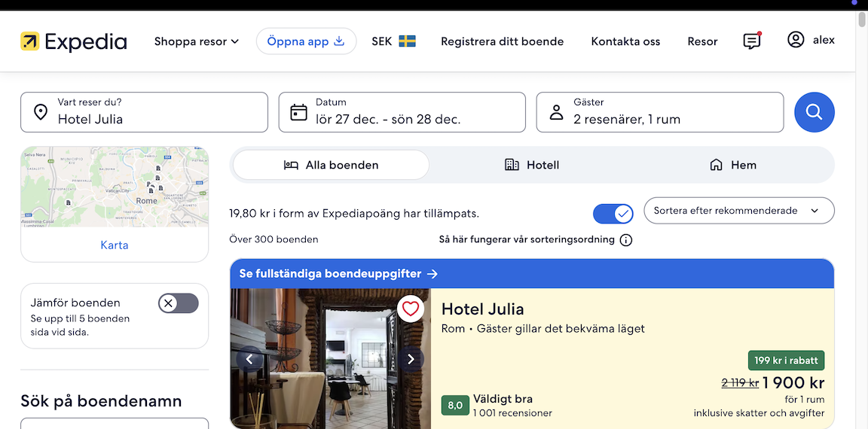The height and width of the screenshot is (429, 868).
Task: Open the messages notification icon
Action: pos(751,41)
